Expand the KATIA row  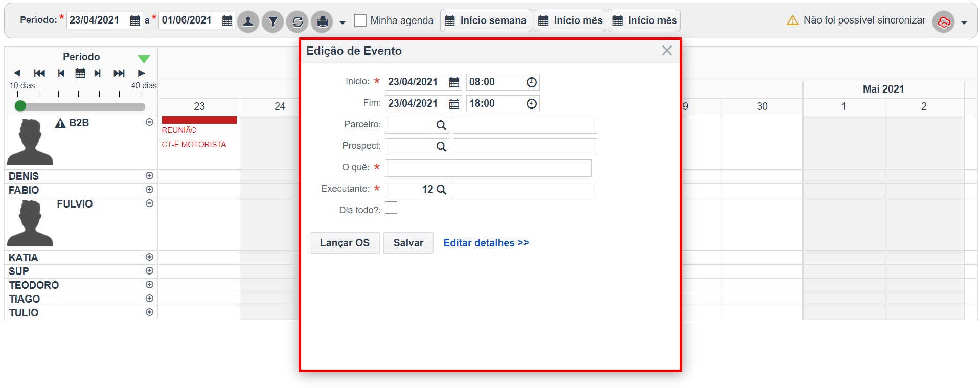149,257
